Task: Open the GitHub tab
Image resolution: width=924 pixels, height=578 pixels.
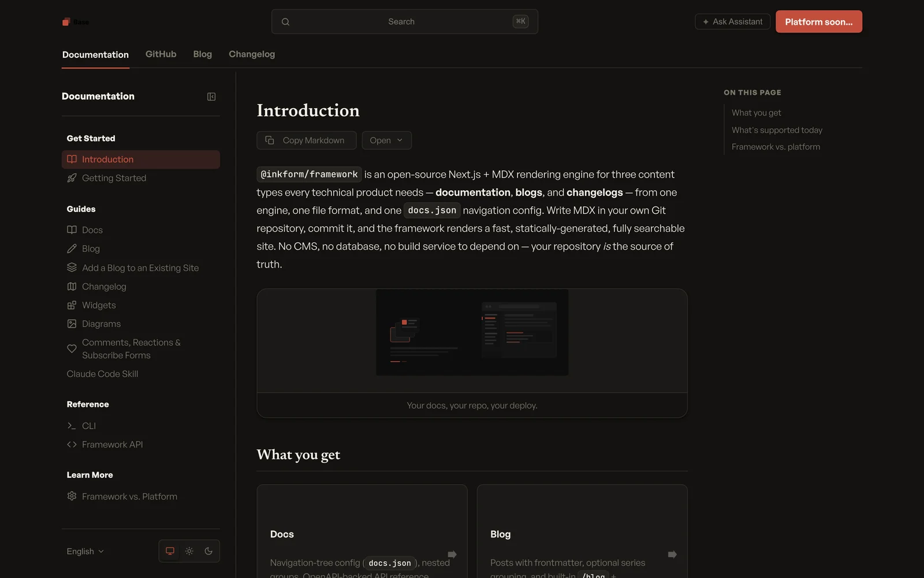Action: click(x=161, y=54)
